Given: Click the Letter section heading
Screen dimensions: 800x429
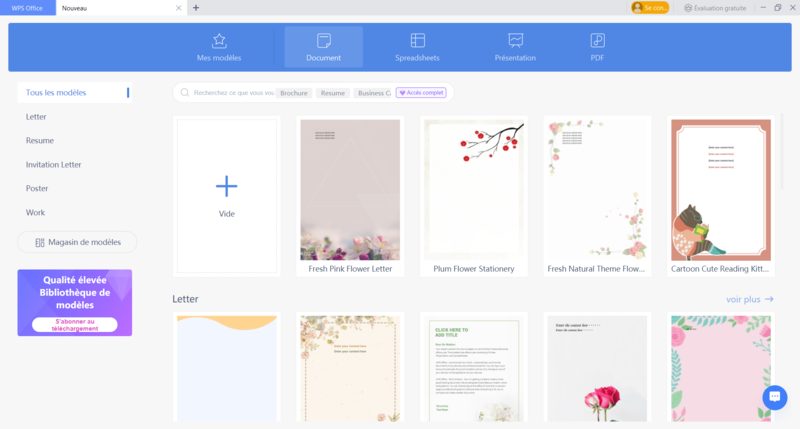Looking at the screenshot, I should pos(185,299).
